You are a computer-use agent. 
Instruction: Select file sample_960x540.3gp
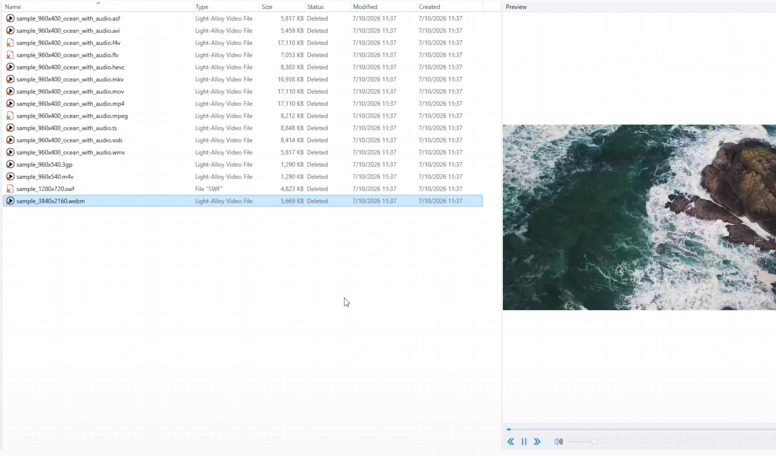[x=44, y=164]
